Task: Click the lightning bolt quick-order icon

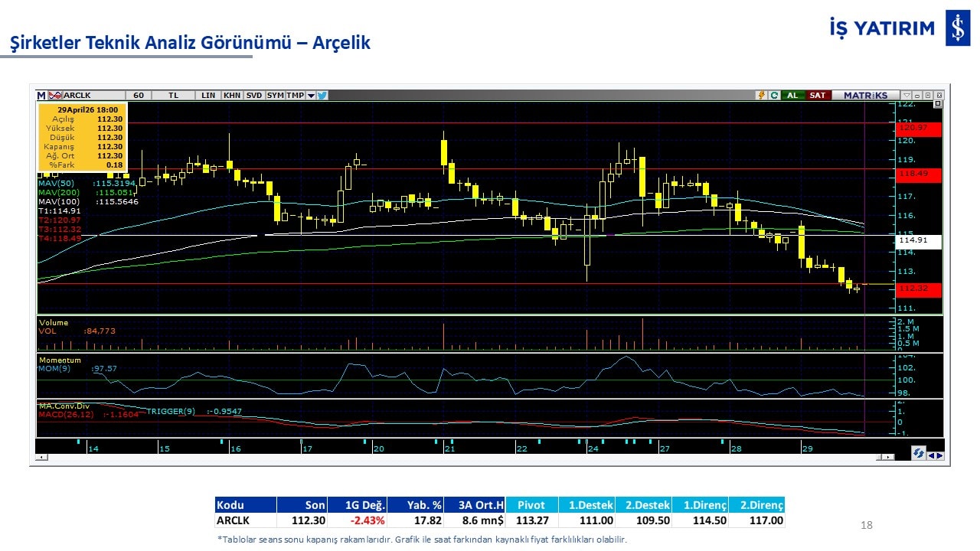Action: point(762,96)
